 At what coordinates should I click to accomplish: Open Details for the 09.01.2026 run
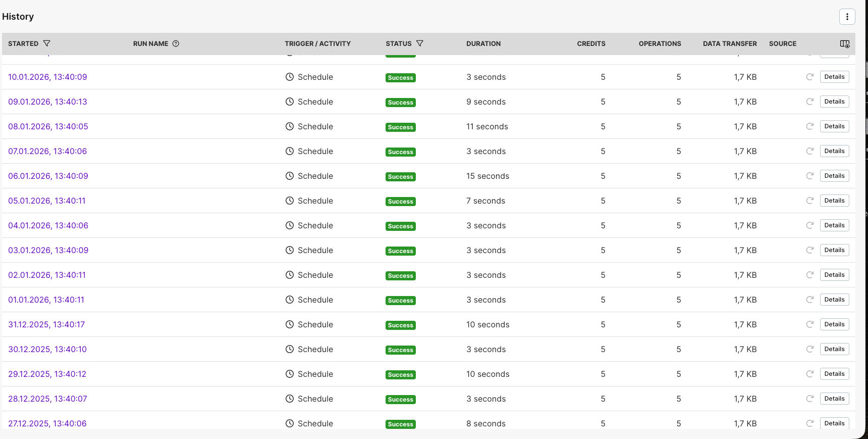tap(834, 102)
